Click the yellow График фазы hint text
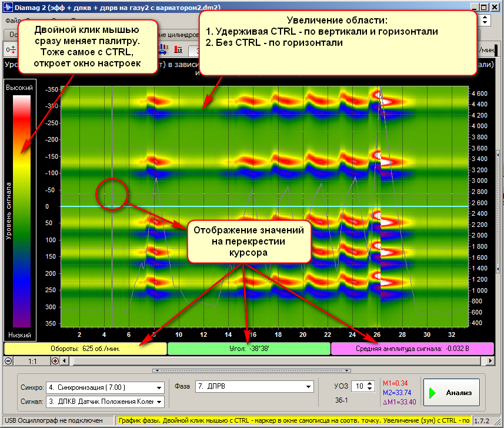 (x=294, y=420)
